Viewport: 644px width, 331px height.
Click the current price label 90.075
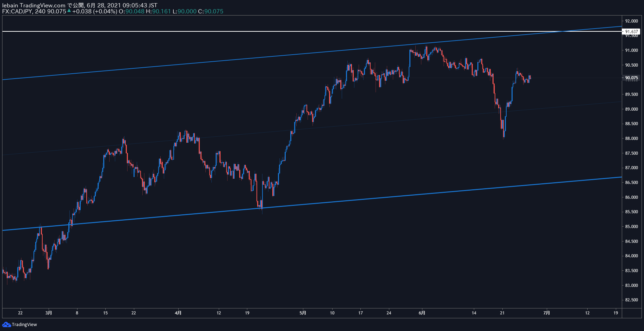[x=631, y=78]
